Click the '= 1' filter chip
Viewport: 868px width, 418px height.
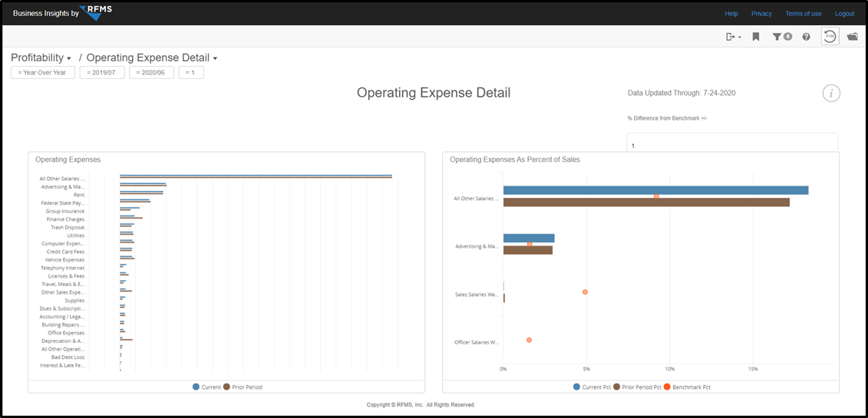pos(191,72)
